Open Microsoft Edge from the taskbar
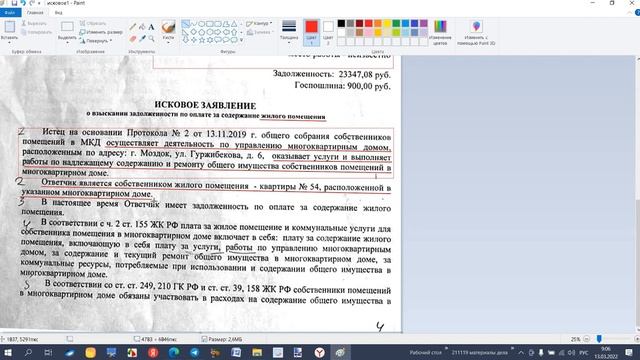Screen dimensions: 640x360 pyautogui.click(x=174, y=352)
